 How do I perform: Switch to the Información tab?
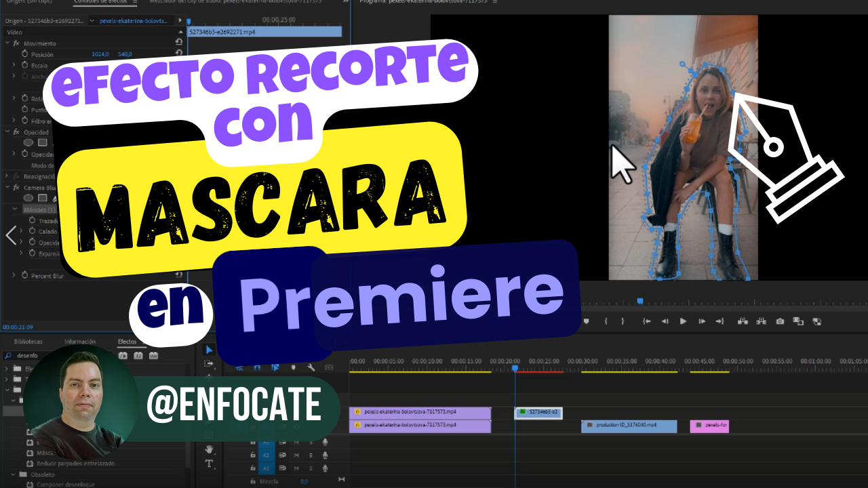[80, 342]
